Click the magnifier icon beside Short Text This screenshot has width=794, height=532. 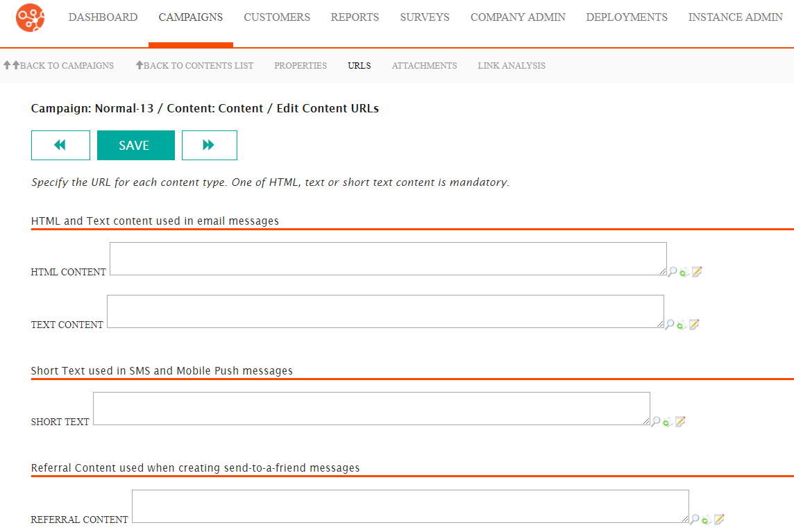656,422
